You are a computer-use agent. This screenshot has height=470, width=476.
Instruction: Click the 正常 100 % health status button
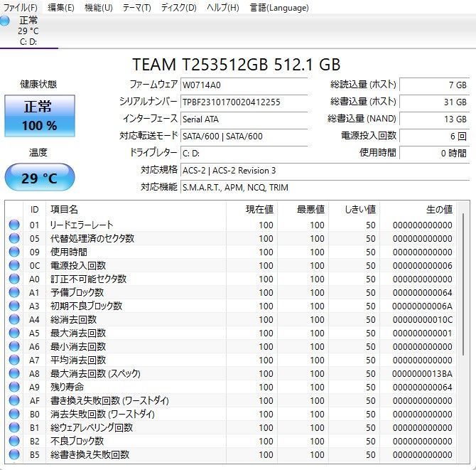tap(40, 116)
